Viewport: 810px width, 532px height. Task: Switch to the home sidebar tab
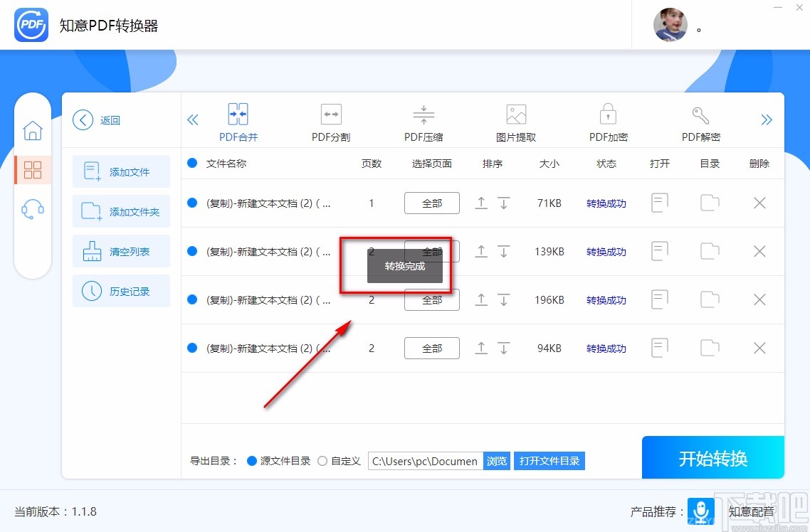33,131
